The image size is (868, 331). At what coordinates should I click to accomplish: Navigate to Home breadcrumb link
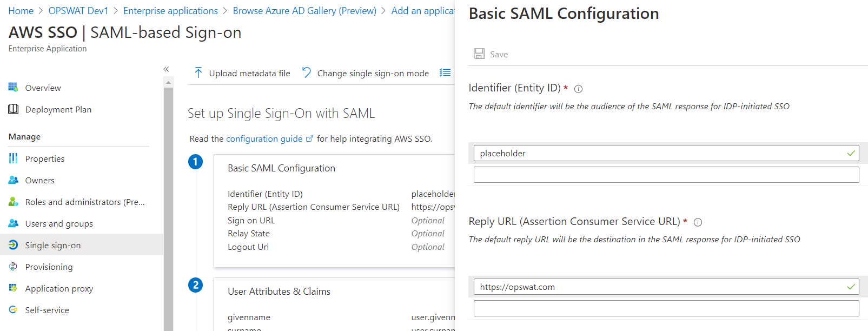(21, 11)
